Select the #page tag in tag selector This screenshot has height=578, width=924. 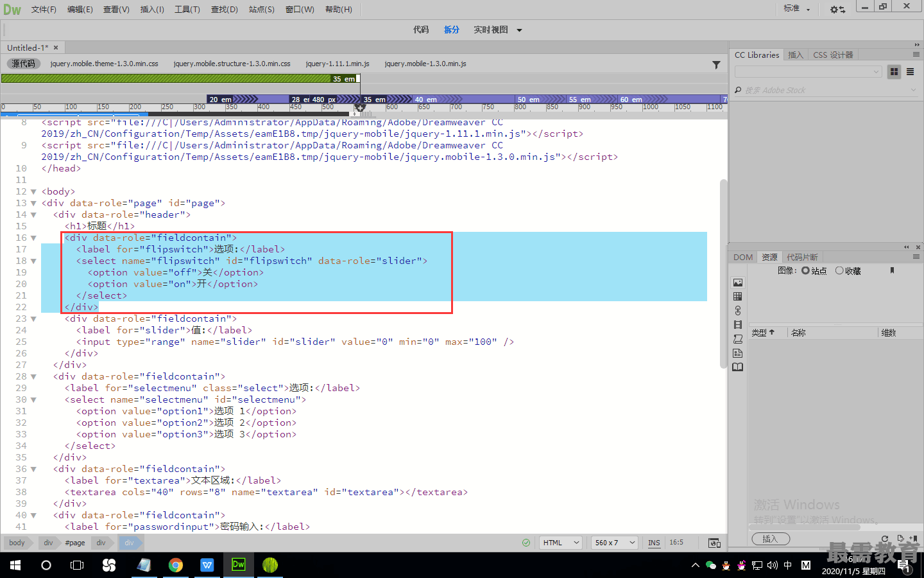click(75, 543)
